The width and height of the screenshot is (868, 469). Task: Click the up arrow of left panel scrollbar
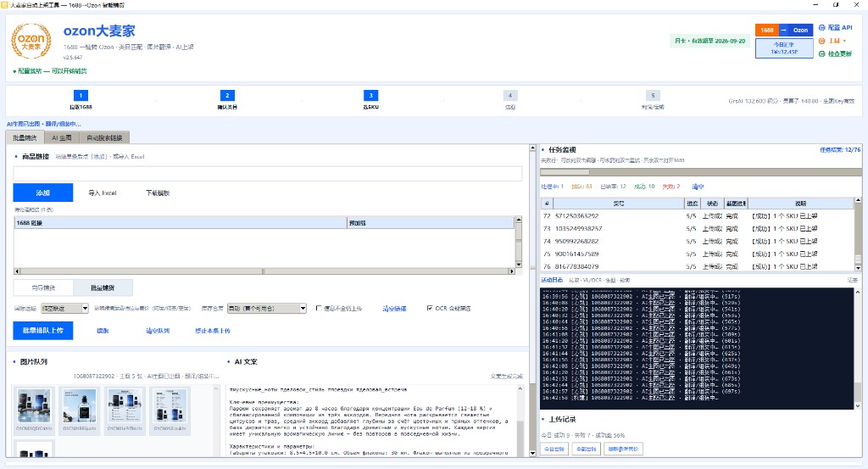point(532,148)
